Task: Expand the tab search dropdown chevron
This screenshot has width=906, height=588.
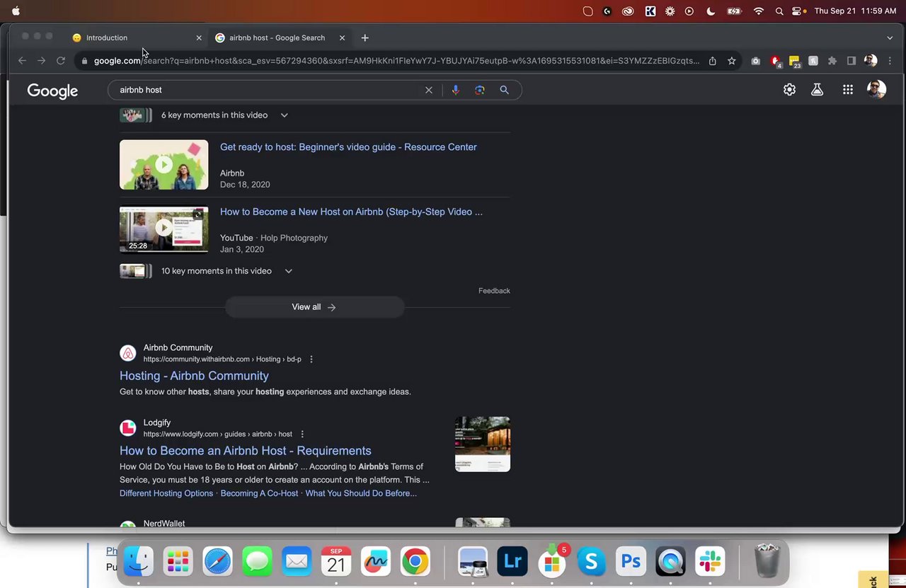Action: [890, 38]
